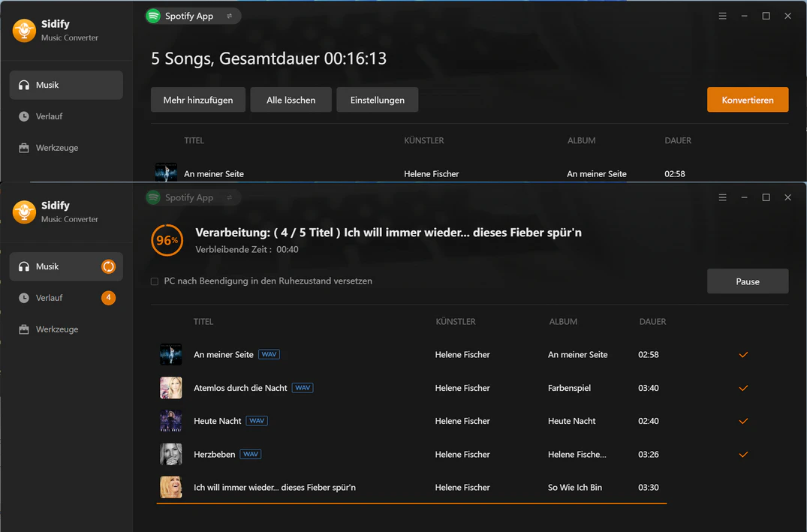Click the WAV tag next to Heute Nacht
Viewport: 807px width, 532px height.
257,421
